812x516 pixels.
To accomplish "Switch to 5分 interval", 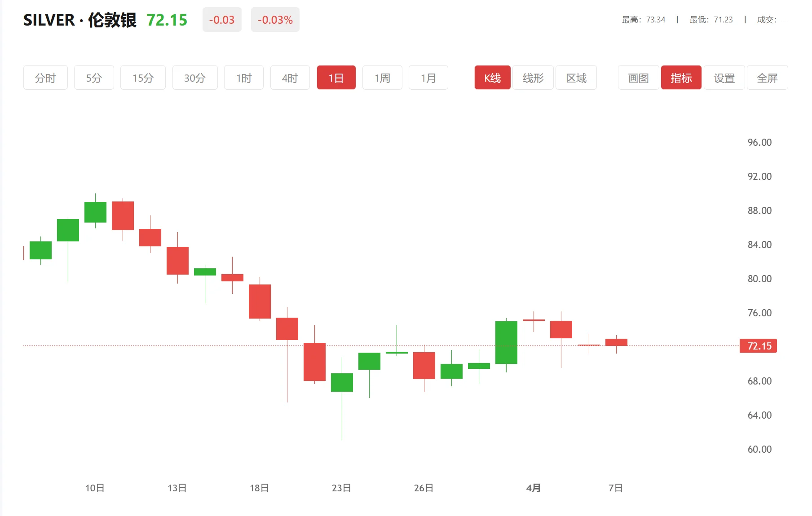I will coord(94,78).
